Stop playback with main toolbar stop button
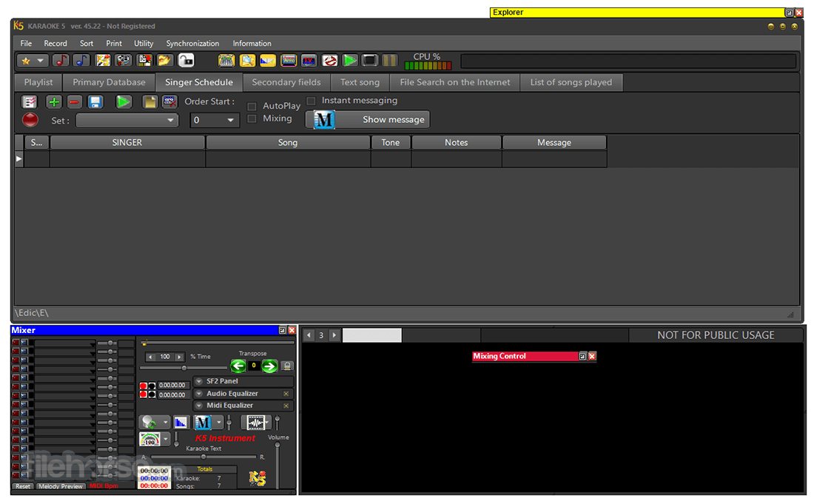Screen dimensions: 814x504 coord(369,61)
